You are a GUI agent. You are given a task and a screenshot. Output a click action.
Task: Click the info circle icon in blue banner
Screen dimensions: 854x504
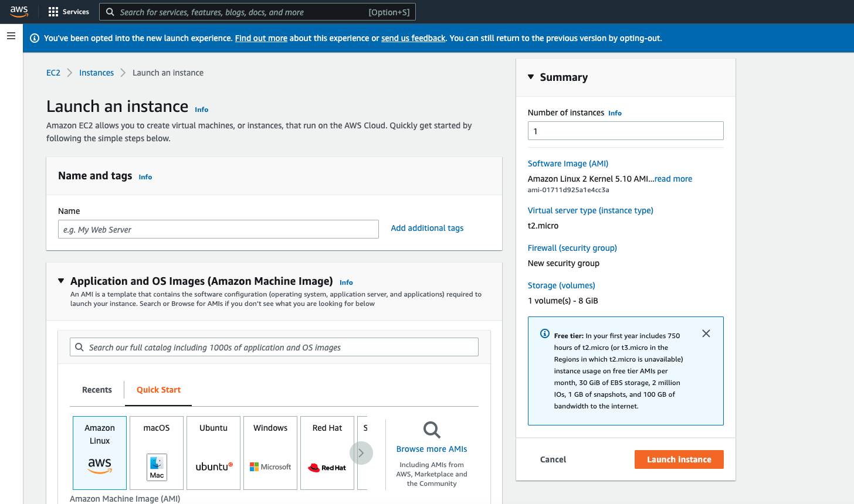coord(35,38)
